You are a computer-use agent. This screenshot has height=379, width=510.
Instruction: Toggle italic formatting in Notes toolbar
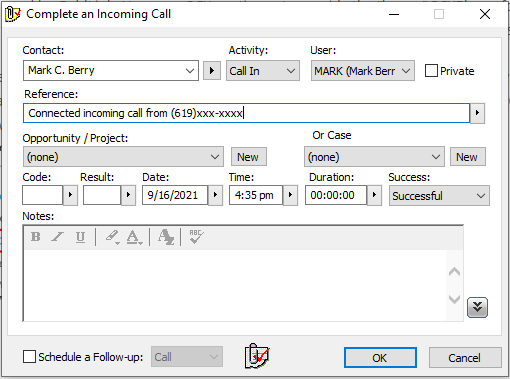tap(57, 237)
